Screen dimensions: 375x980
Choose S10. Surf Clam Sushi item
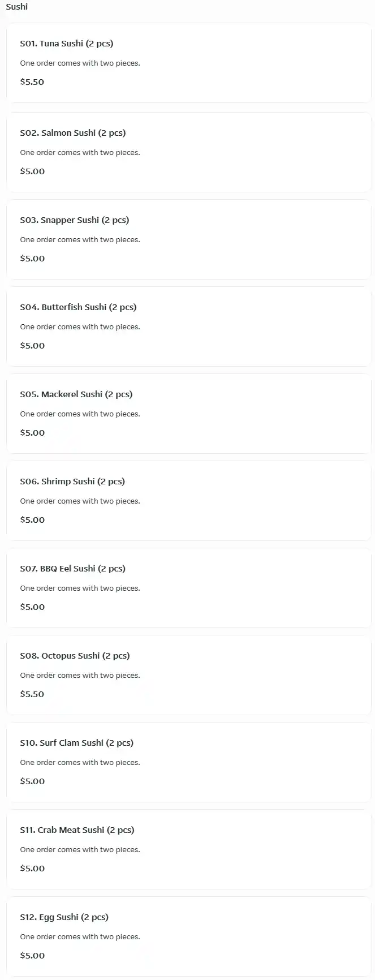[x=77, y=743]
